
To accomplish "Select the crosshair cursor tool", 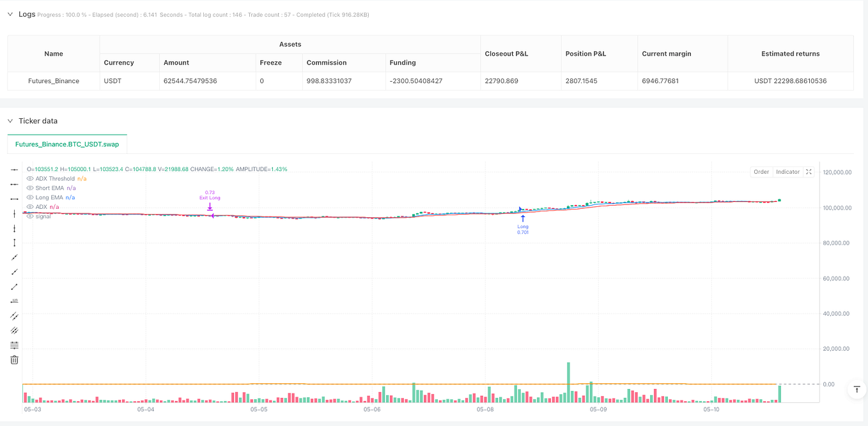I will tap(14, 170).
